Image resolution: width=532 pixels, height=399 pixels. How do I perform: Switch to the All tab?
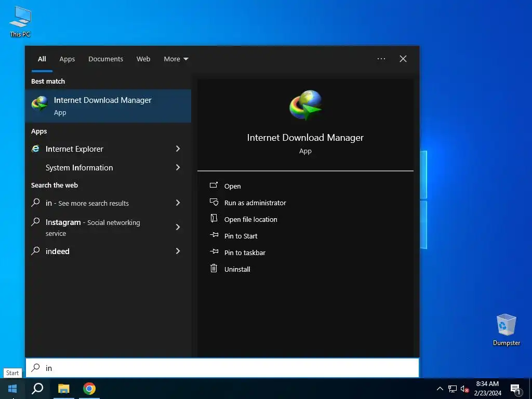click(42, 59)
